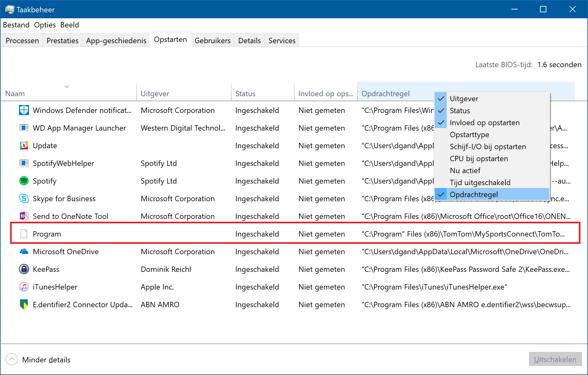Switch to the Gebruikers tab
588x375 pixels.
pos(213,40)
